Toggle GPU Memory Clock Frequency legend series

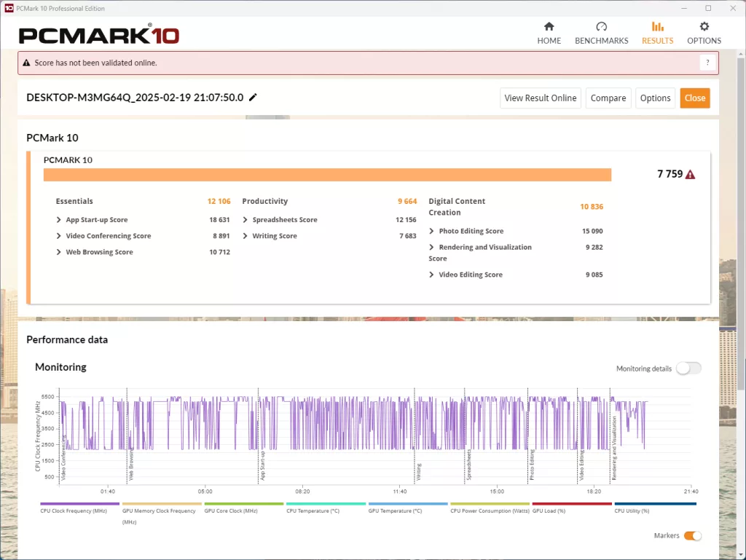[x=162, y=513]
